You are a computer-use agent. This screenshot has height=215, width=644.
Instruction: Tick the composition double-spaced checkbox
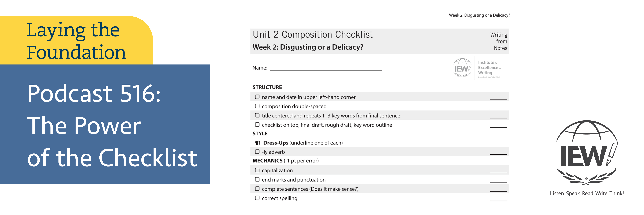coord(257,106)
